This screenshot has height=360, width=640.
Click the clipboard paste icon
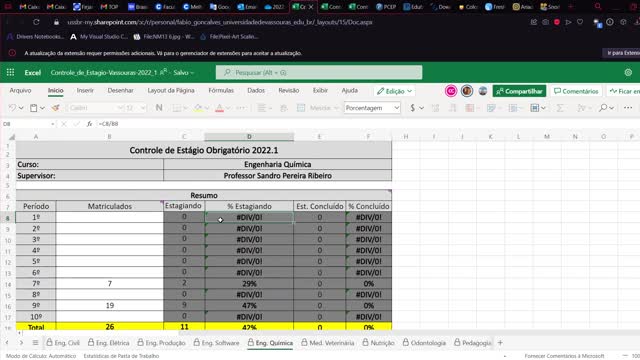33,108
